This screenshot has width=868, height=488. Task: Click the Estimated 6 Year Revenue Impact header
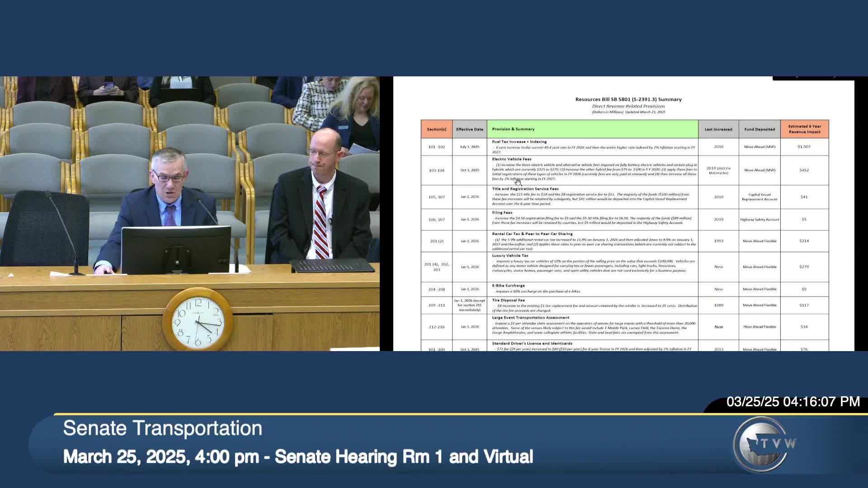click(804, 129)
